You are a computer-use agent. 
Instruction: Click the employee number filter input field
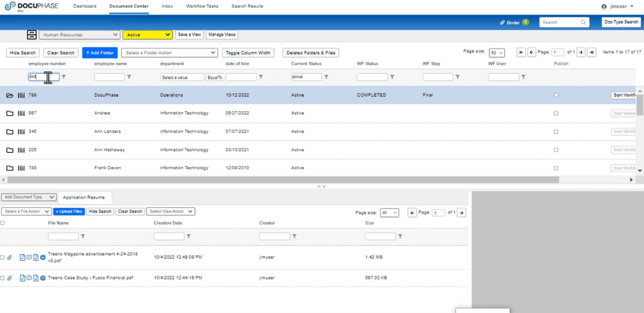pos(44,76)
